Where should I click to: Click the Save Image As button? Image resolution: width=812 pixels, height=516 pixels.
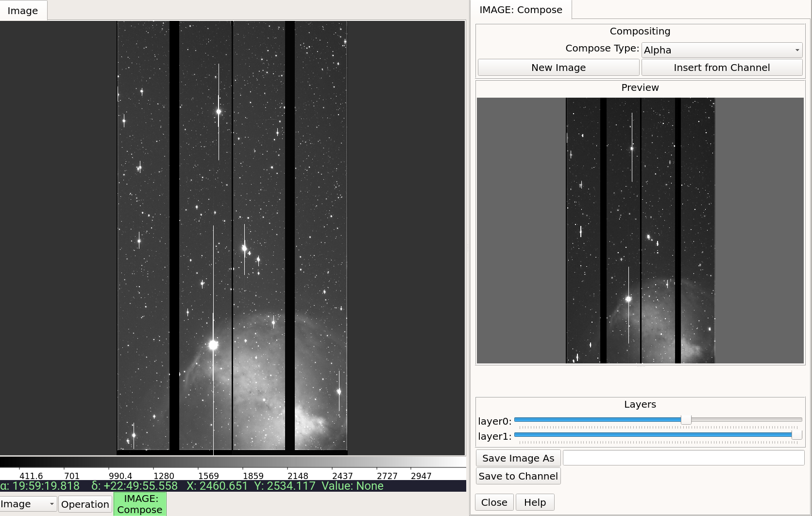tap(518, 458)
